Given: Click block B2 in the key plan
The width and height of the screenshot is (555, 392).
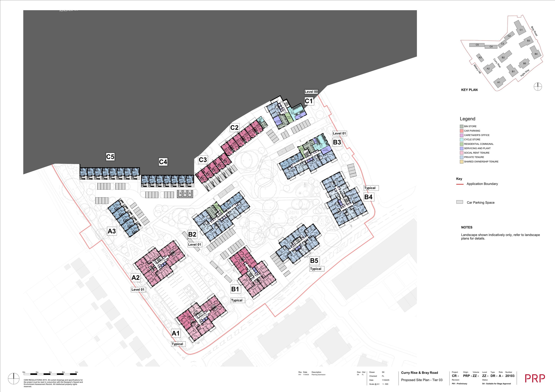Looking at the screenshot, I should click(503, 58).
